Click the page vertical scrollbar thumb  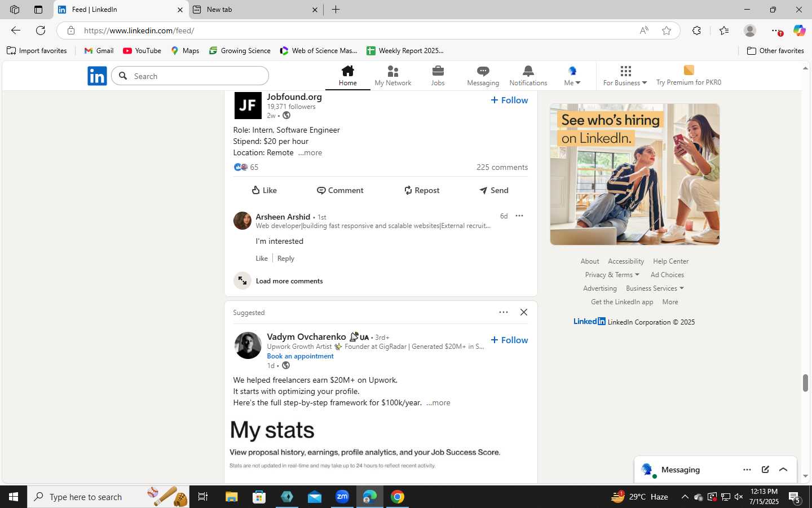point(805,383)
